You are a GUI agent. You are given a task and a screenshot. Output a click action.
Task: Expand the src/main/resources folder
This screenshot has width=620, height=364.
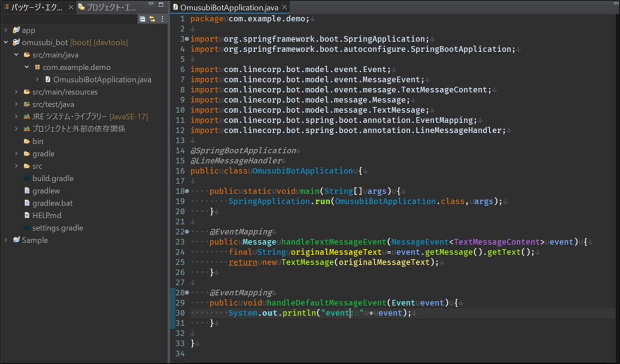pyautogui.click(x=16, y=92)
